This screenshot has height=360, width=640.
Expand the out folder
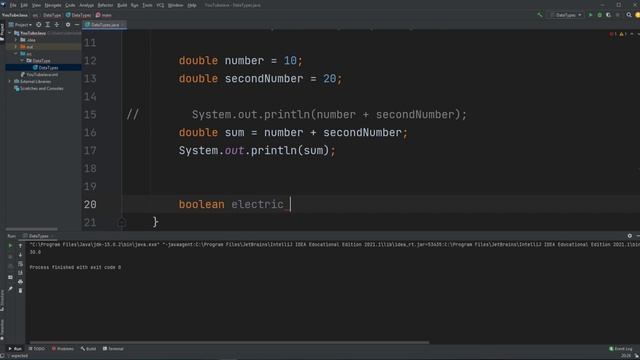[16, 47]
